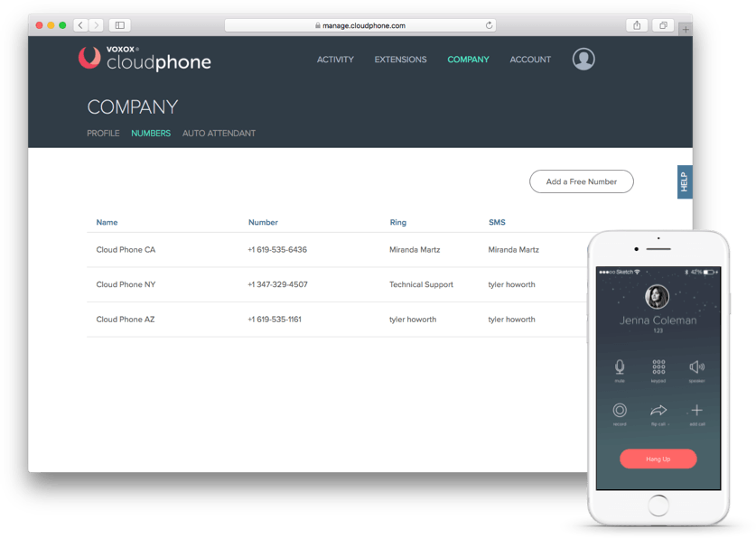Reload the page with refresh icon
This screenshot has height=538, width=756.
(490, 25)
